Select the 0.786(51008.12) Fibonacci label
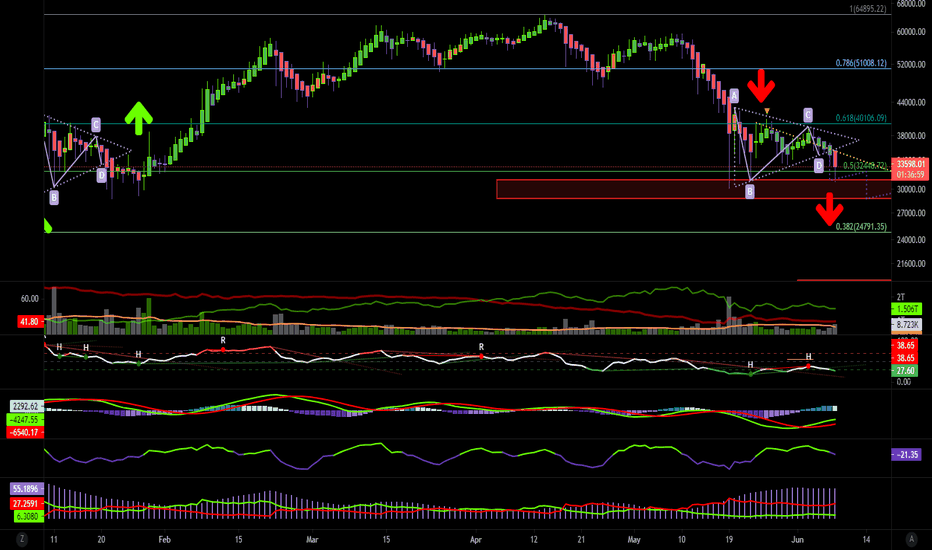Viewport: 932px width, 550px height. pyautogui.click(x=861, y=63)
